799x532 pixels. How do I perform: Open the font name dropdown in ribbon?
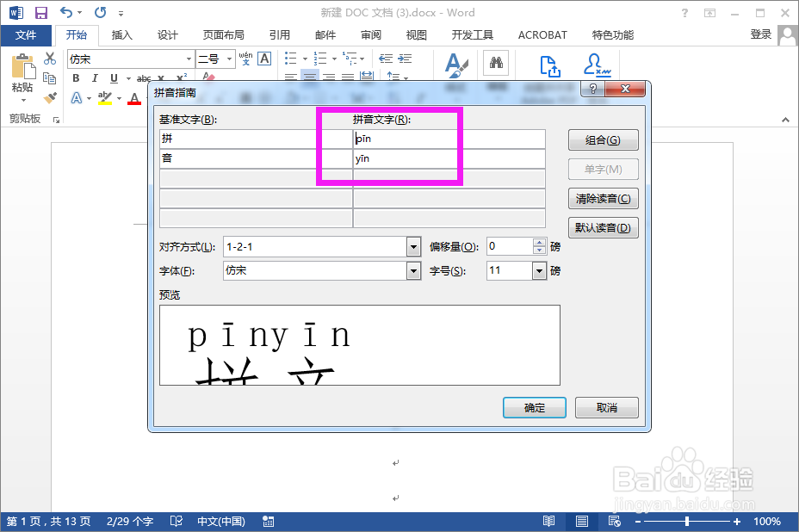coord(189,59)
